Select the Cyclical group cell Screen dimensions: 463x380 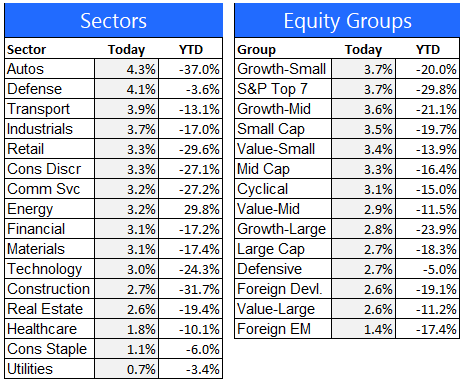click(x=283, y=189)
